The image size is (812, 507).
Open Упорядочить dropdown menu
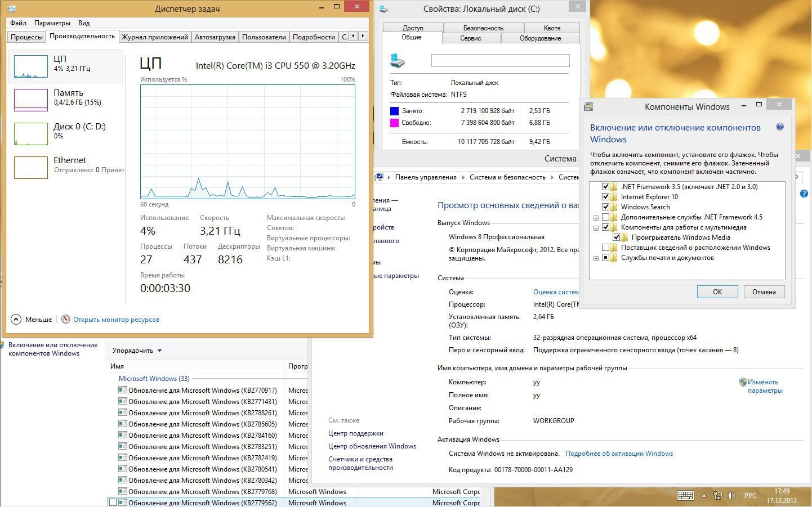click(x=137, y=351)
